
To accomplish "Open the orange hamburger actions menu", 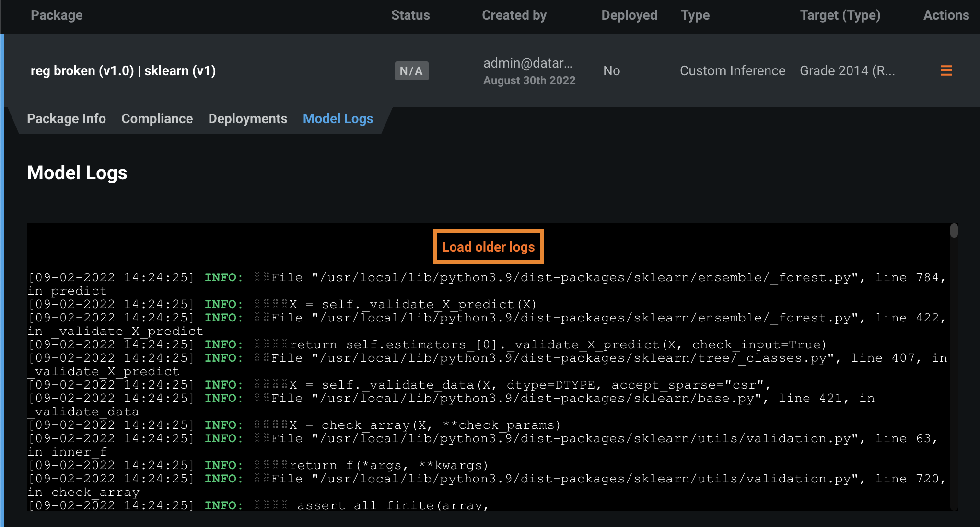I will [x=946, y=71].
